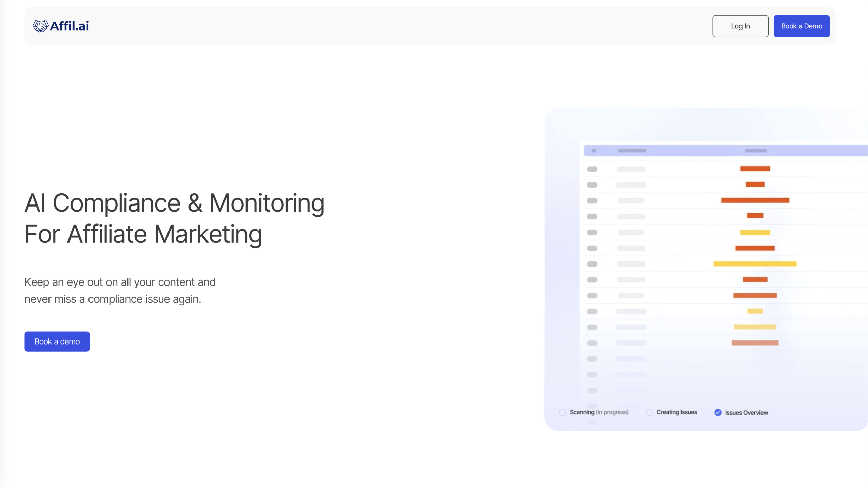
Task: Select the Creating Issues step
Action: point(672,412)
